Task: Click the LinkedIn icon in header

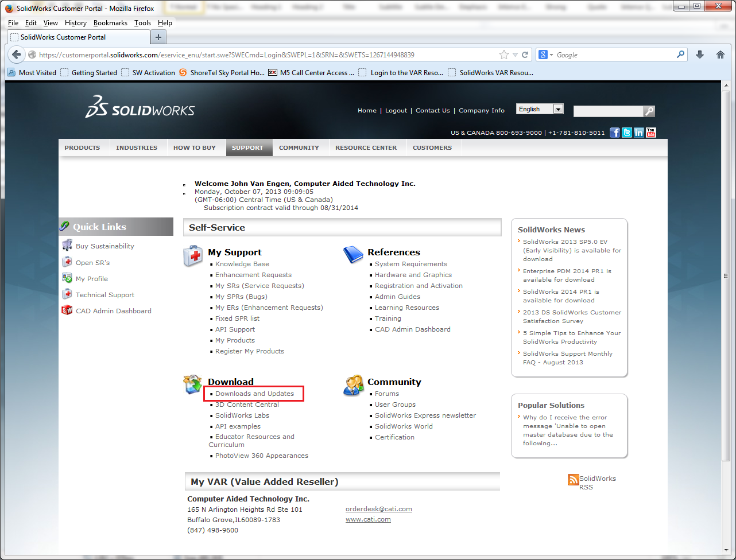Action: pyautogui.click(x=639, y=133)
